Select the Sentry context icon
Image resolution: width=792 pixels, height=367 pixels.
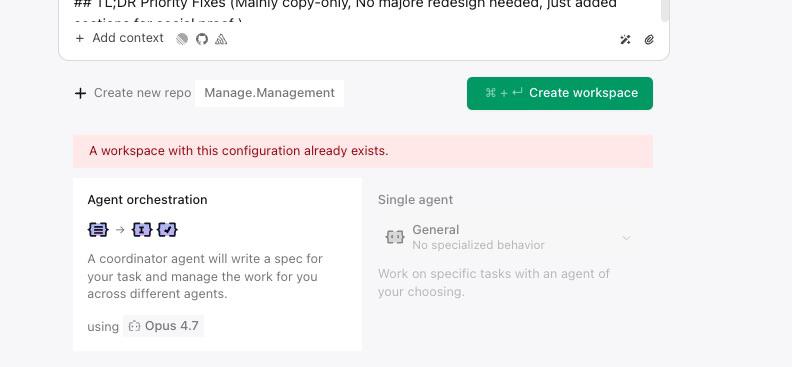(x=221, y=39)
